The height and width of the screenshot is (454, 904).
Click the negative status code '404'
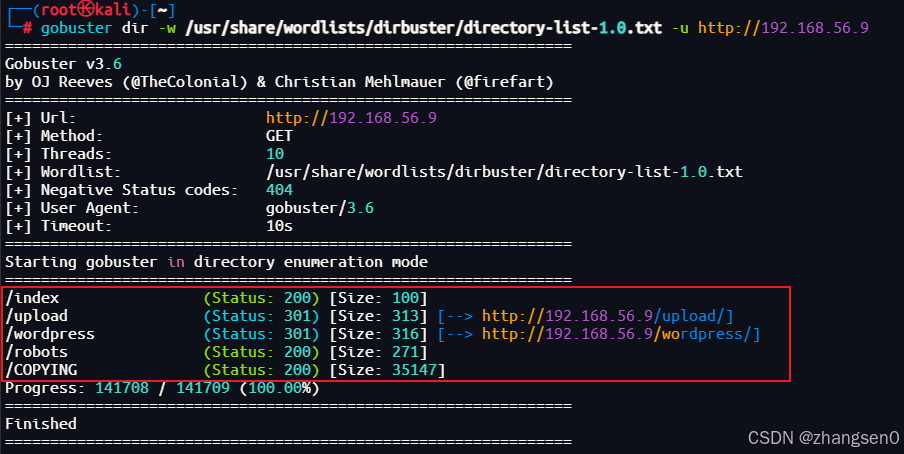pos(279,190)
